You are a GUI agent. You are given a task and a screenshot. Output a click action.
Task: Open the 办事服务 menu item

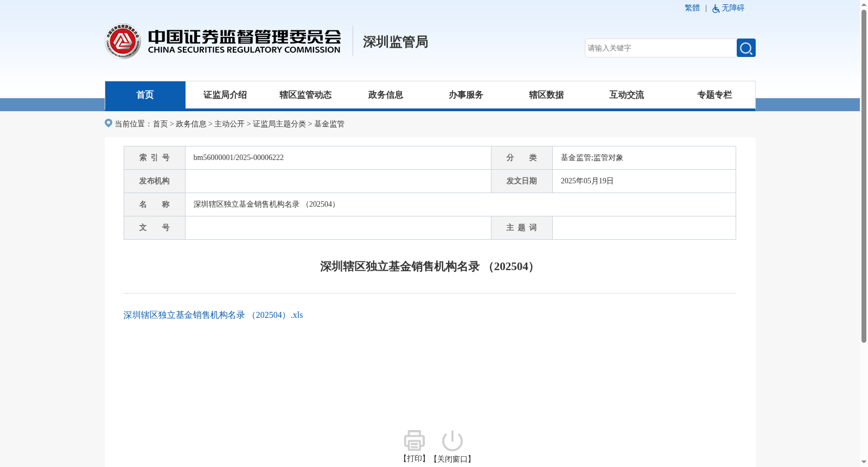(x=466, y=95)
